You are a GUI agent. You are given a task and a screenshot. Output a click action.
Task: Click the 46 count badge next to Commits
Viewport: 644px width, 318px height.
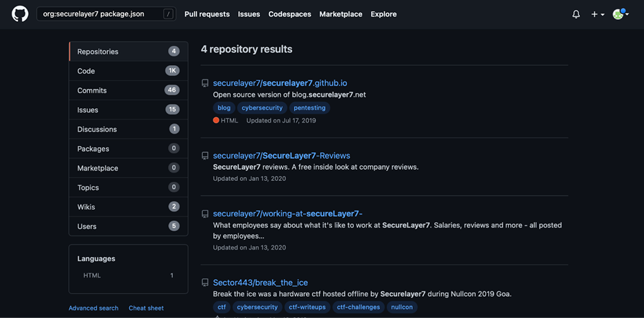(x=172, y=90)
